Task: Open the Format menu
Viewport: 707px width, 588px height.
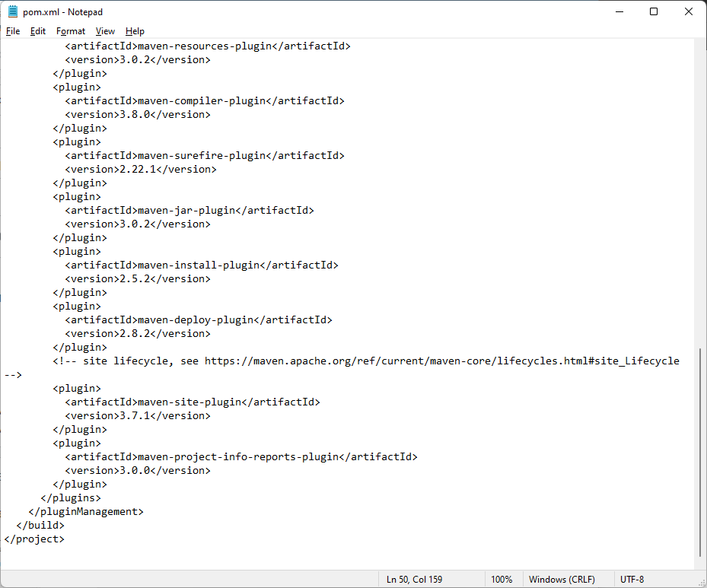Action: coord(70,31)
